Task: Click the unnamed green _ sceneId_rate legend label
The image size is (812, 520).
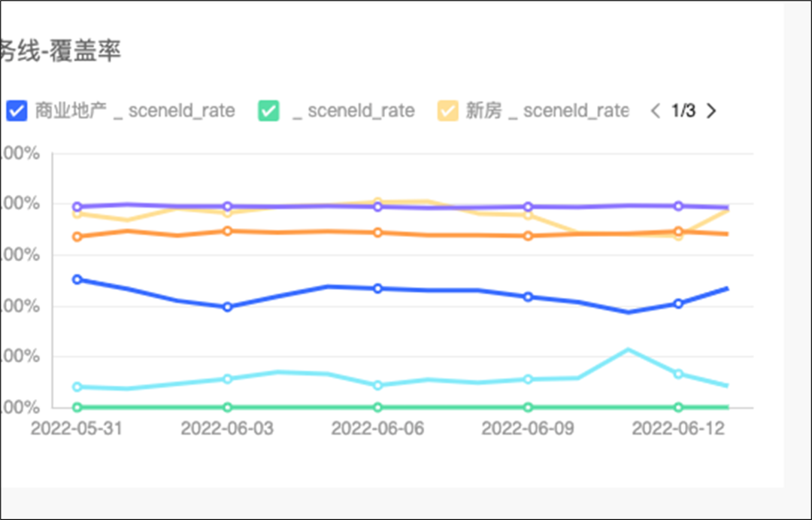Action: click(353, 111)
